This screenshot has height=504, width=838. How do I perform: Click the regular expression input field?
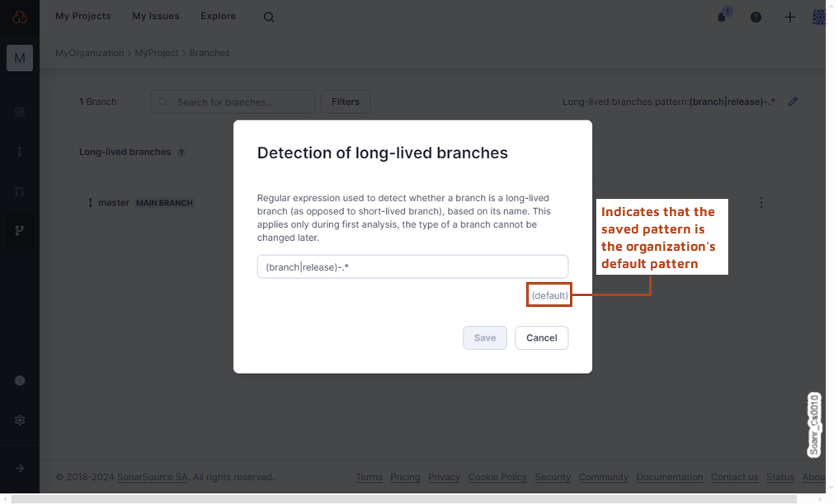click(x=412, y=266)
